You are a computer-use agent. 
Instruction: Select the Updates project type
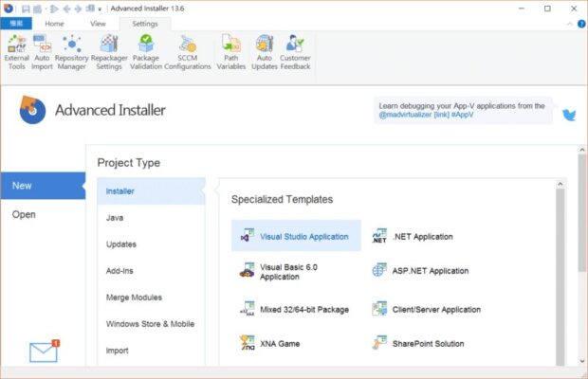(151, 244)
